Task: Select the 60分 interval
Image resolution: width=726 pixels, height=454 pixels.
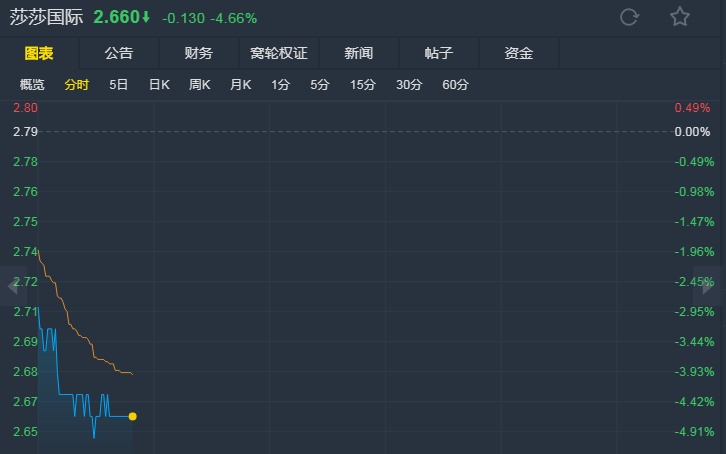Action: [x=455, y=85]
